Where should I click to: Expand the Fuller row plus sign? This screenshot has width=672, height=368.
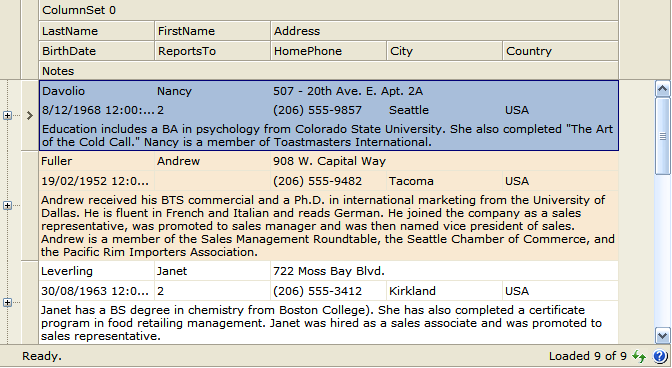coord(7,205)
